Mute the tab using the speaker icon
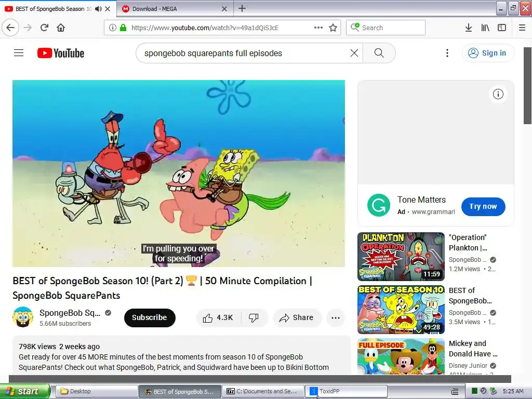 [x=98, y=9]
